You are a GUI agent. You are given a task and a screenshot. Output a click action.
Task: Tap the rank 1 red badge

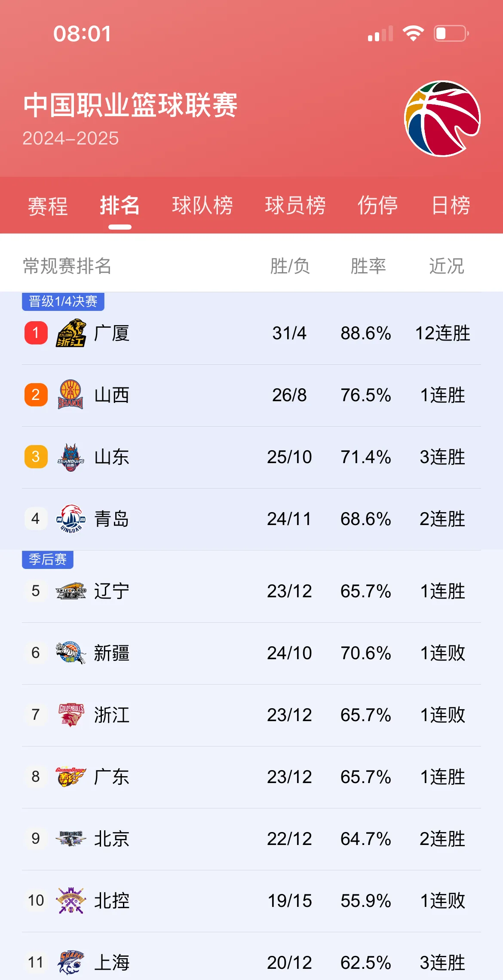tap(36, 333)
